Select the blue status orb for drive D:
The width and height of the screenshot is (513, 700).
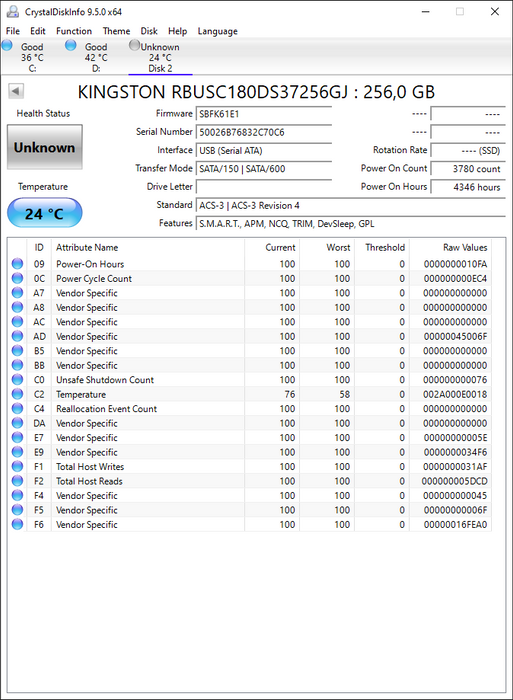[71, 45]
